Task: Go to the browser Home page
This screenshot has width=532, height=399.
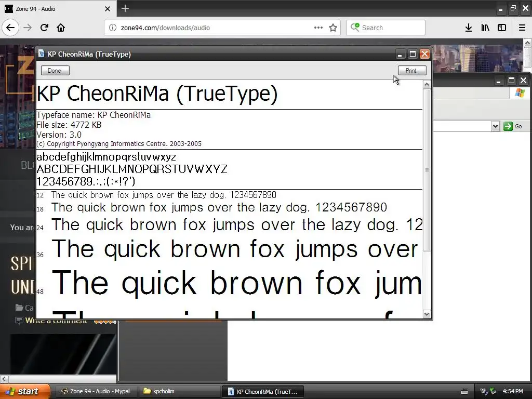Action: [x=61, y=28]
